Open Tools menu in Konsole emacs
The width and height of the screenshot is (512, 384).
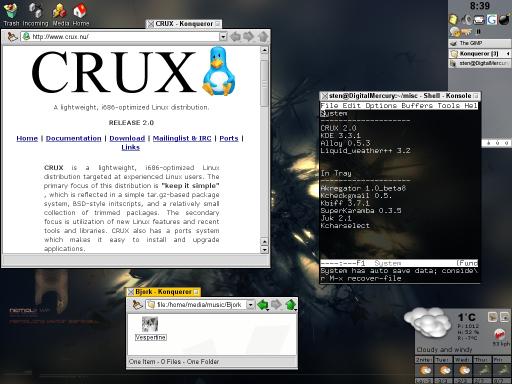click(x=449, y=106)
